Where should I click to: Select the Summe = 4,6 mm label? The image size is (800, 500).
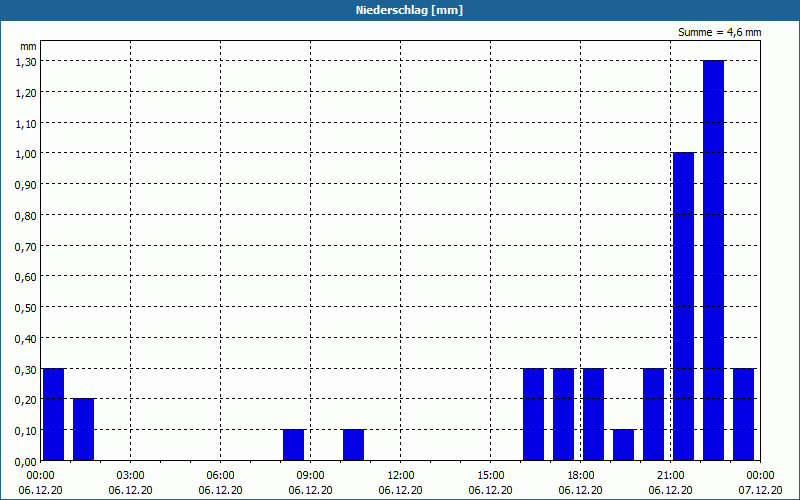(x=719, y=32)
